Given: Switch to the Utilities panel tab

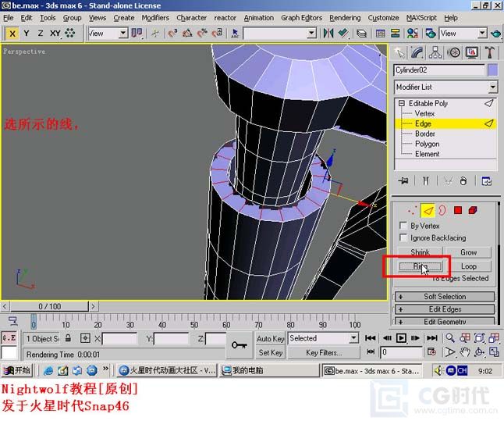Looking at the screenshot, I should (x=489, y=52).
